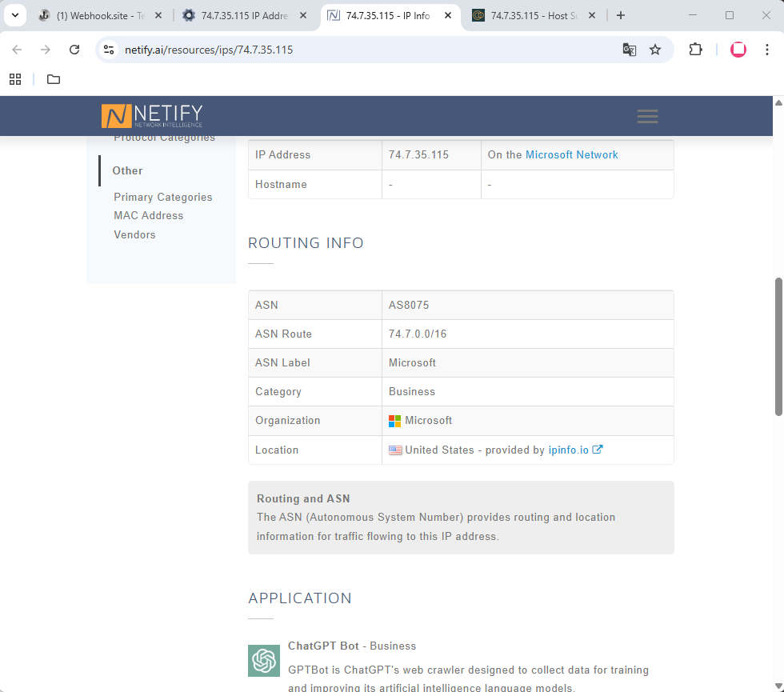
Task: Click the scrollbar up arrow
Action: point(778,103)
